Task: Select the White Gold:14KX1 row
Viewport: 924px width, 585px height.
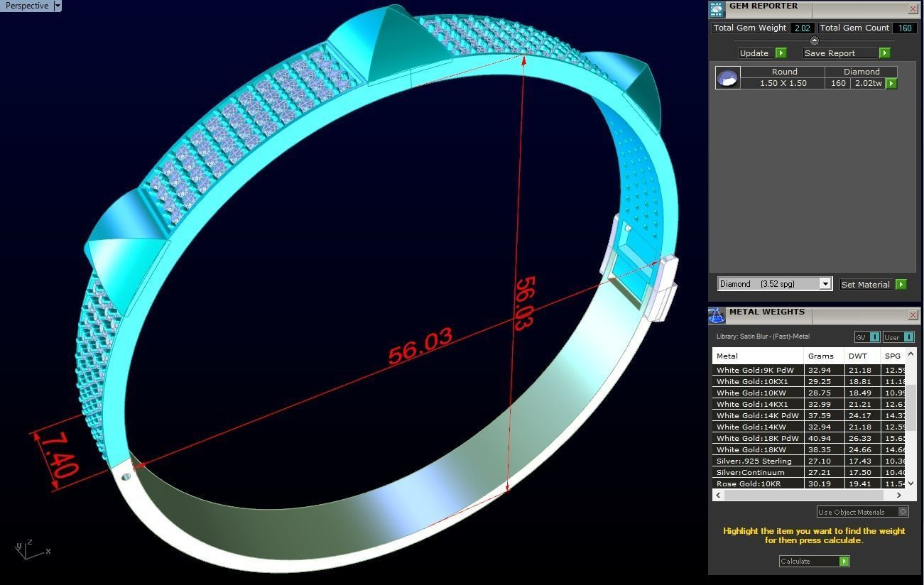Action: click(809, 404)
